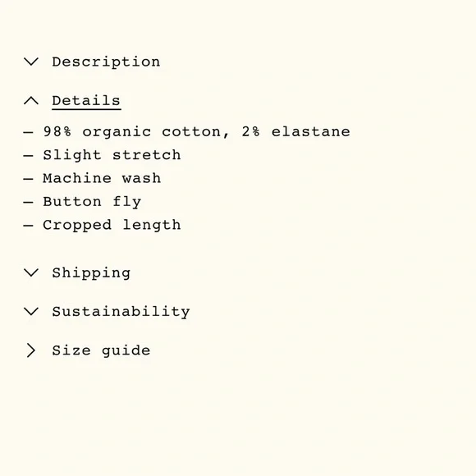Open the Size guide link text
Image resolution: width=476 pixels, height=476 pixels.
[x=101, y=351]
